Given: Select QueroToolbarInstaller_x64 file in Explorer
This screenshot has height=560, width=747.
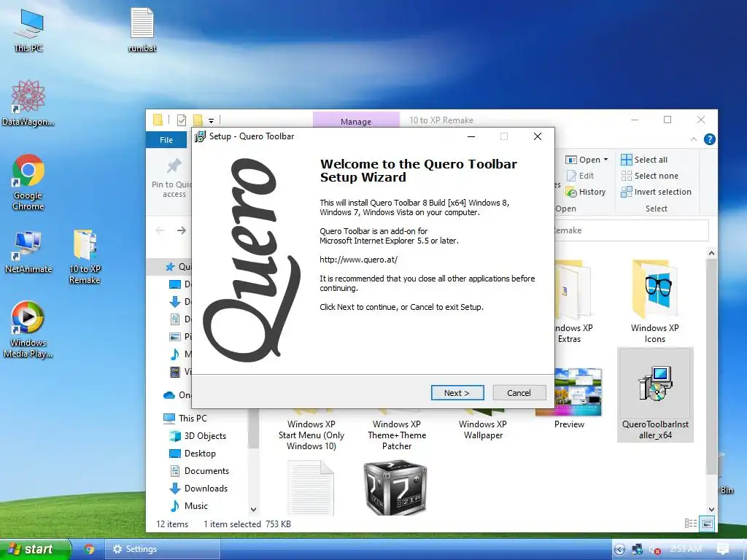Looking at the screenshot, I should pyautogui.click(x=655, y=394).
